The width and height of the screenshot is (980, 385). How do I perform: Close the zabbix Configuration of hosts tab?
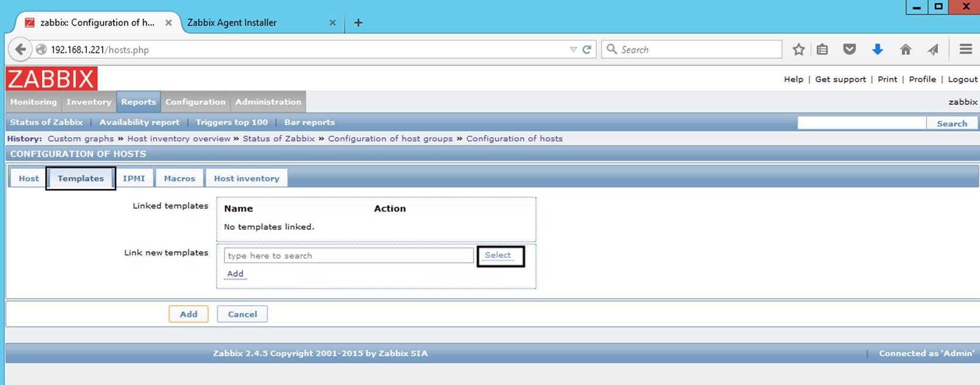point(168,23)
